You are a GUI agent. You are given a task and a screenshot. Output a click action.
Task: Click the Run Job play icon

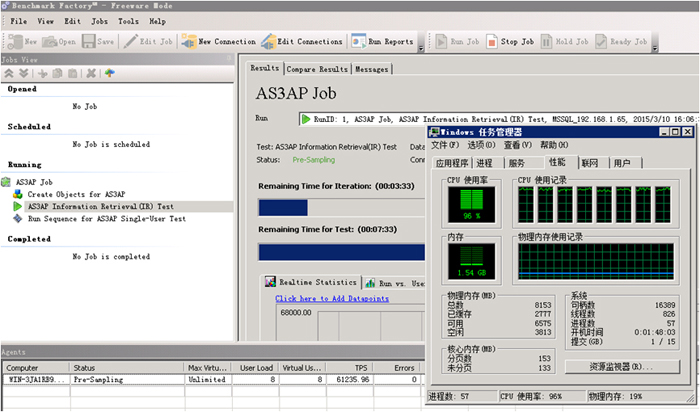pos(441,42)
